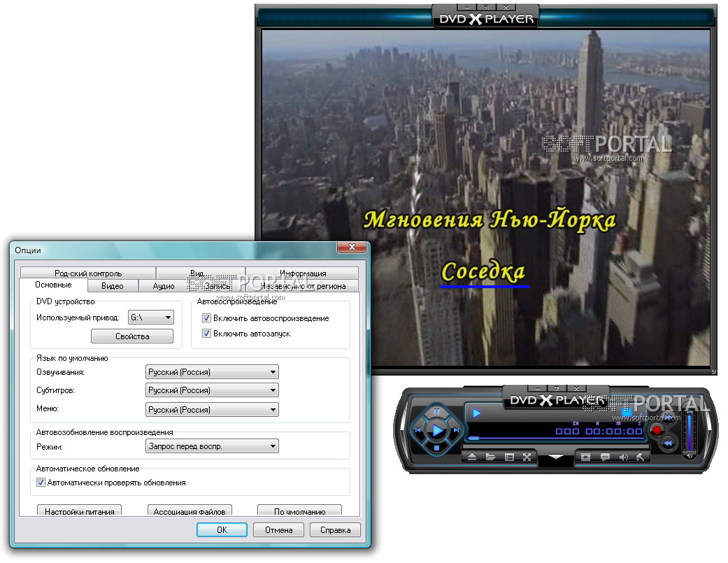Switch to the Информация tab

302,273
